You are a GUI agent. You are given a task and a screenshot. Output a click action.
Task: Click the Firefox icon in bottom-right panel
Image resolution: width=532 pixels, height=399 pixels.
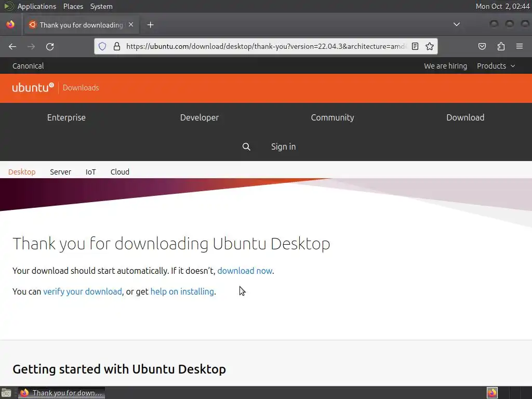(x=492, y=393)
